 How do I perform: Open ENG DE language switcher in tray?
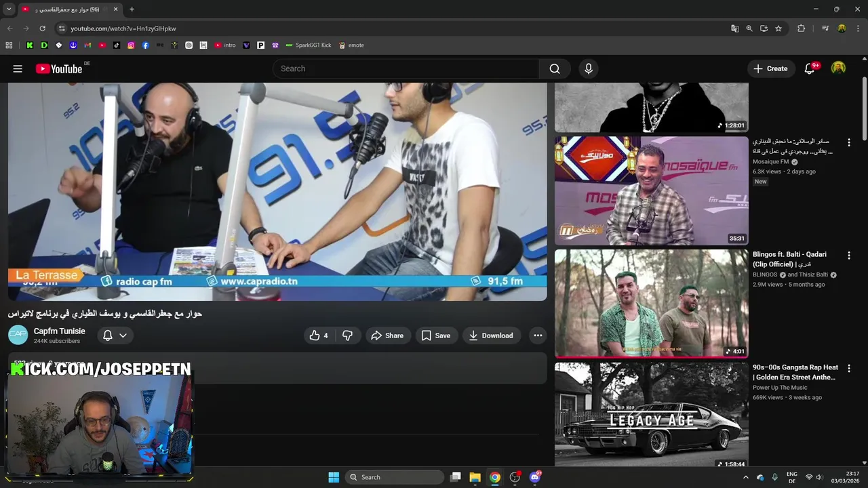point(792,477)
